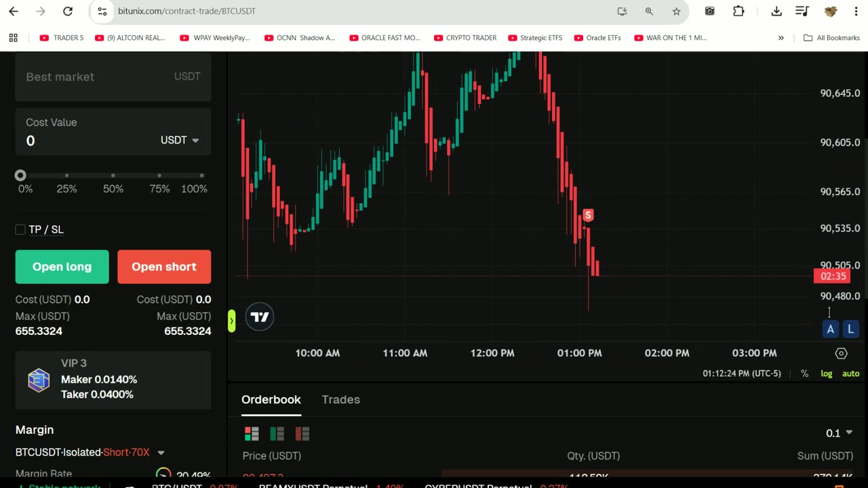Click the install app icon in the address bar
Image resolution: width=868 pixels, height=488 pixels.
[622, 11]
